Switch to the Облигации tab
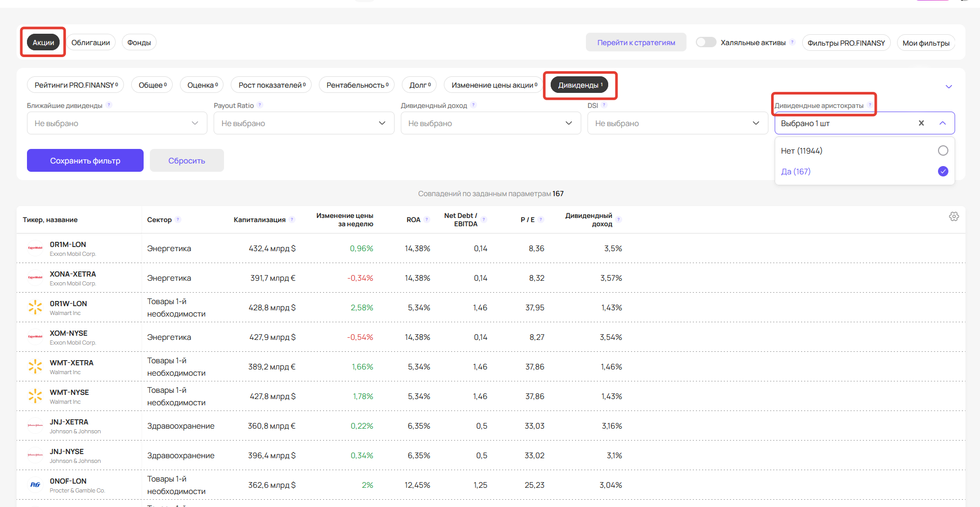980x507 pixels. [91, 43]
